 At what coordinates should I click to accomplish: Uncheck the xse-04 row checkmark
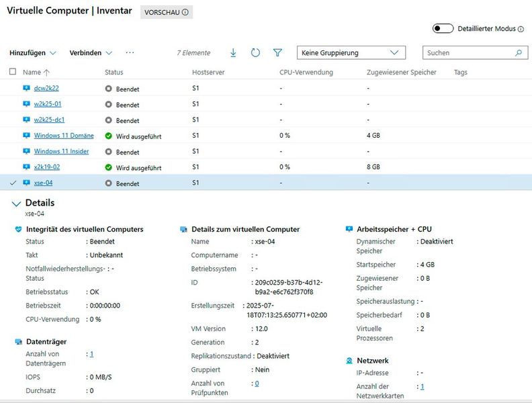[x=13, y=183]
